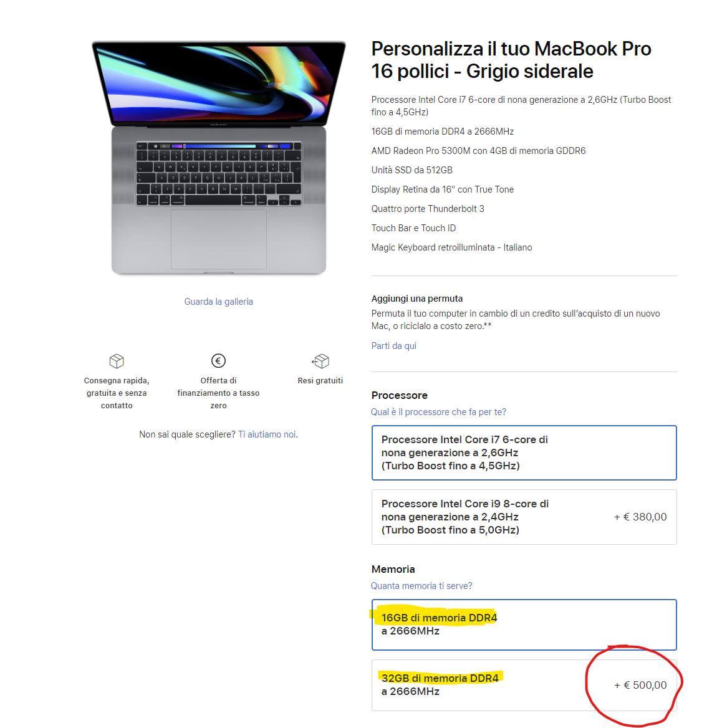The image size is (717, 728).
Task: Click the euro financing offer icon
Action: (x=218, y=360)
